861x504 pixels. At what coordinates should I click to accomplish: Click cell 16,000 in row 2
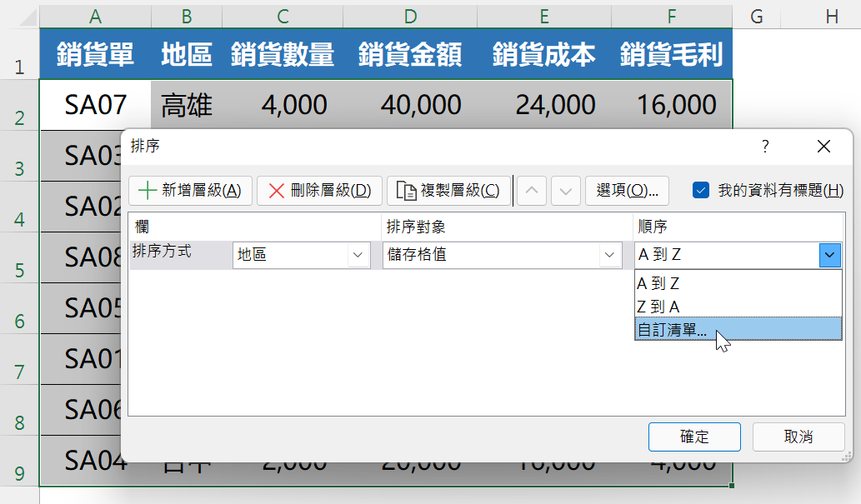pos(672,105)
